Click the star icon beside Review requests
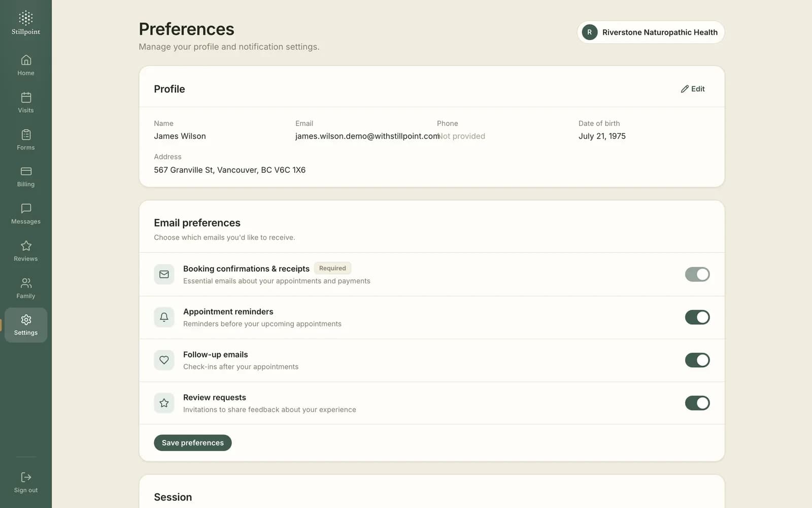812x508 pixels. tap(164, 403)
